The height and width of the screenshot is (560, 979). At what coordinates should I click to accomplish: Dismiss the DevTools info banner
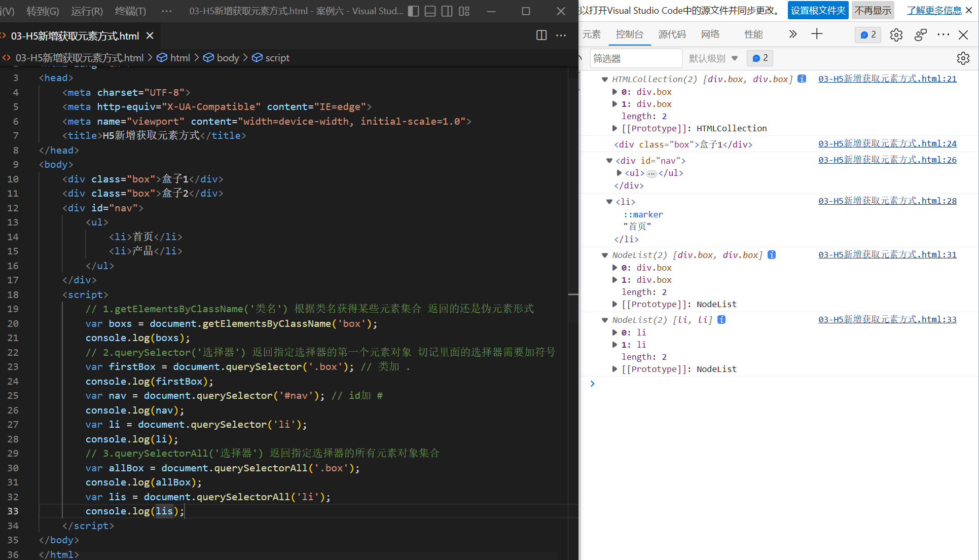[x=968, y=10]
